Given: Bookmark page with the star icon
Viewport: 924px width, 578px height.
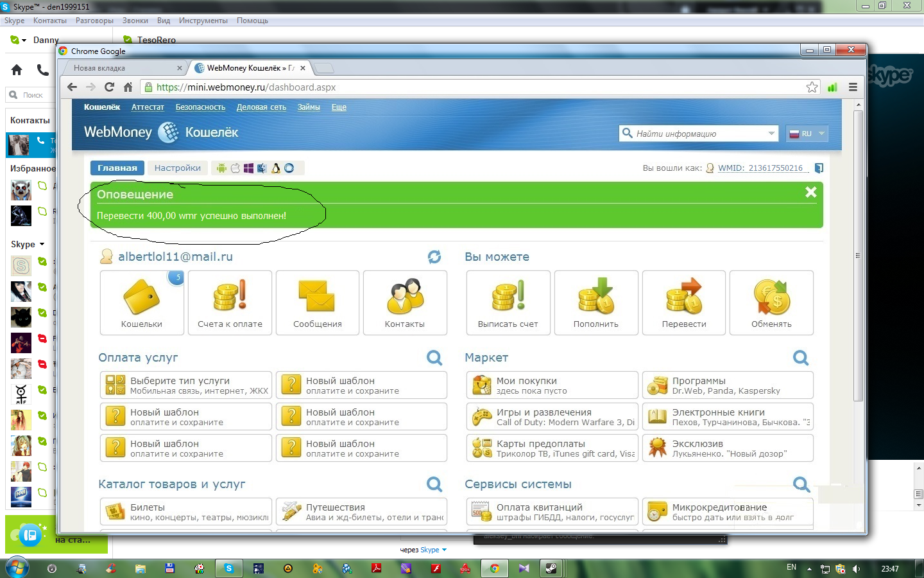Looking at the screenshot, I should click(x=812, y=87).
